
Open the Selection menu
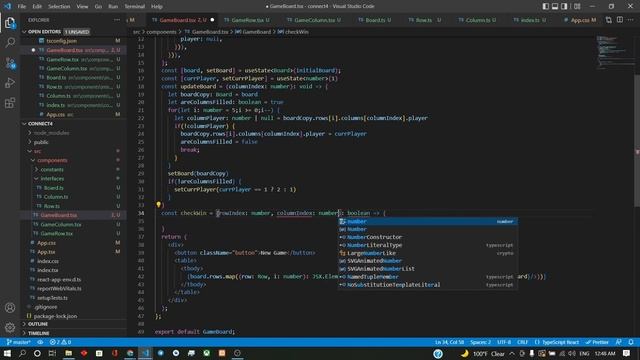point(59,6)
